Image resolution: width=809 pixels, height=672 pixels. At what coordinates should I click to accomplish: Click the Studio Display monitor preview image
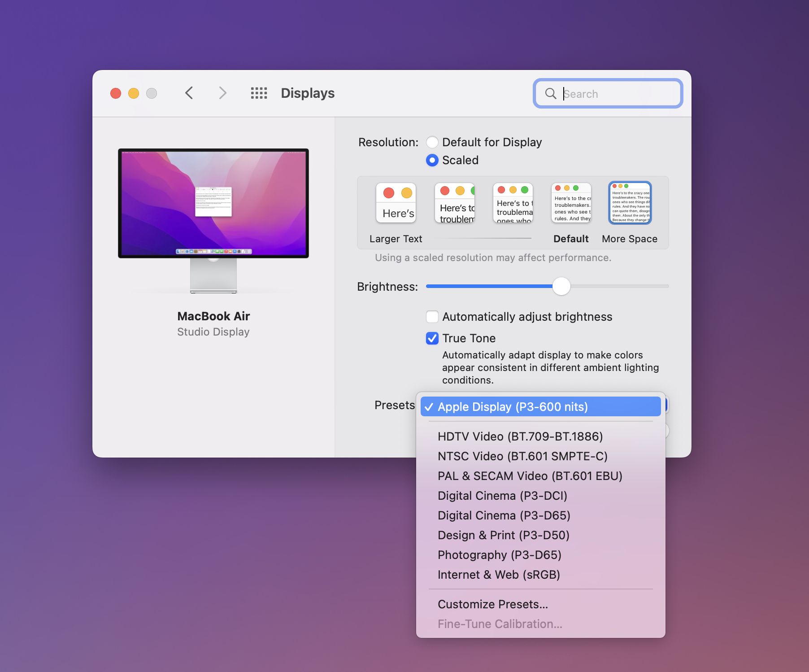tap(213, 221)
